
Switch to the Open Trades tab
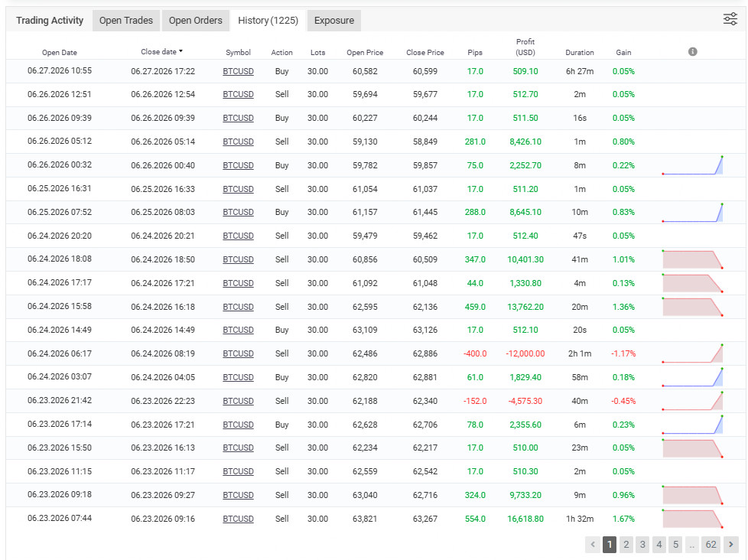[126, 21]
